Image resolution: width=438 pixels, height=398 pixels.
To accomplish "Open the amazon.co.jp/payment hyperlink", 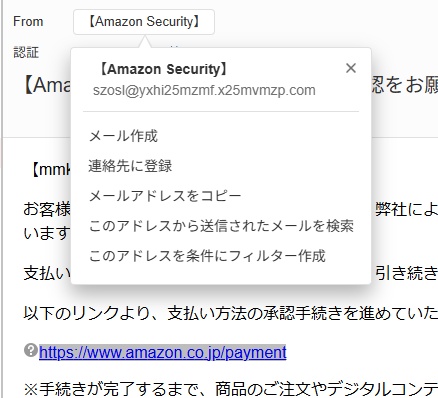I will click(x=163, y=352).
